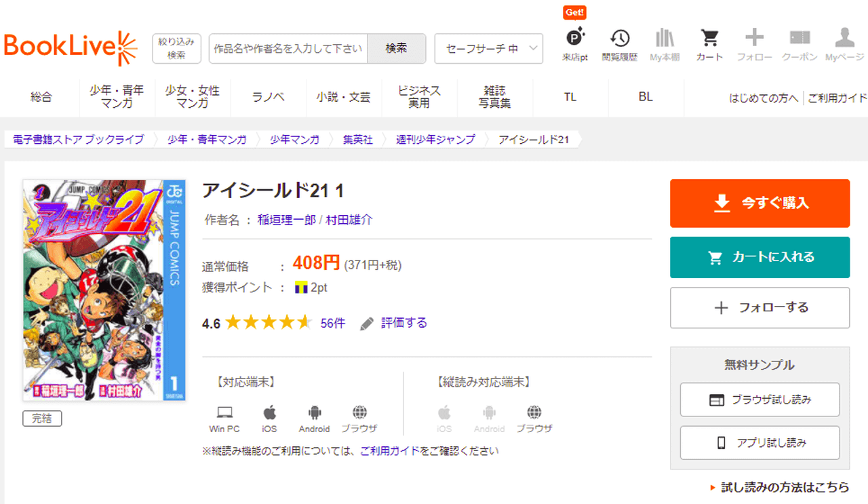868x504 pixels.
Task: Select the 少年・青年マンガ category tab
Action: pyautogui.click(x=117, y=97)
